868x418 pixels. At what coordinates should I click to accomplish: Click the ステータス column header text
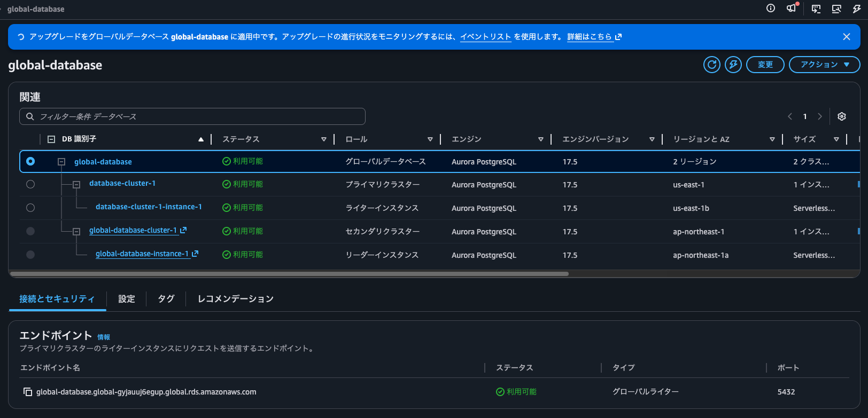(x=241, y=139)
